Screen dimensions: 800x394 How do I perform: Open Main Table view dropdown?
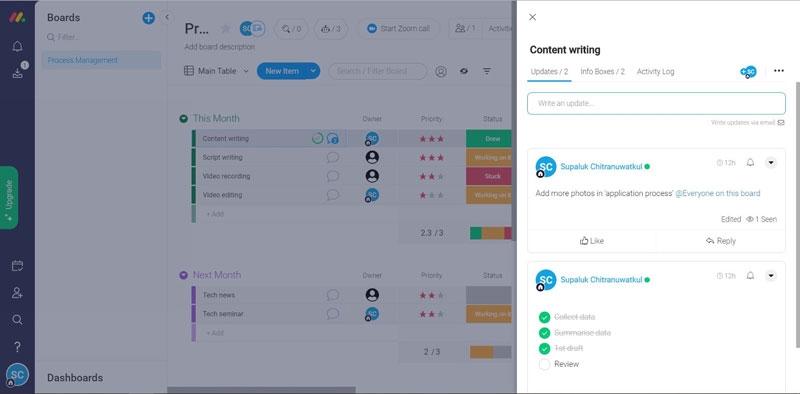click(217, 71)
